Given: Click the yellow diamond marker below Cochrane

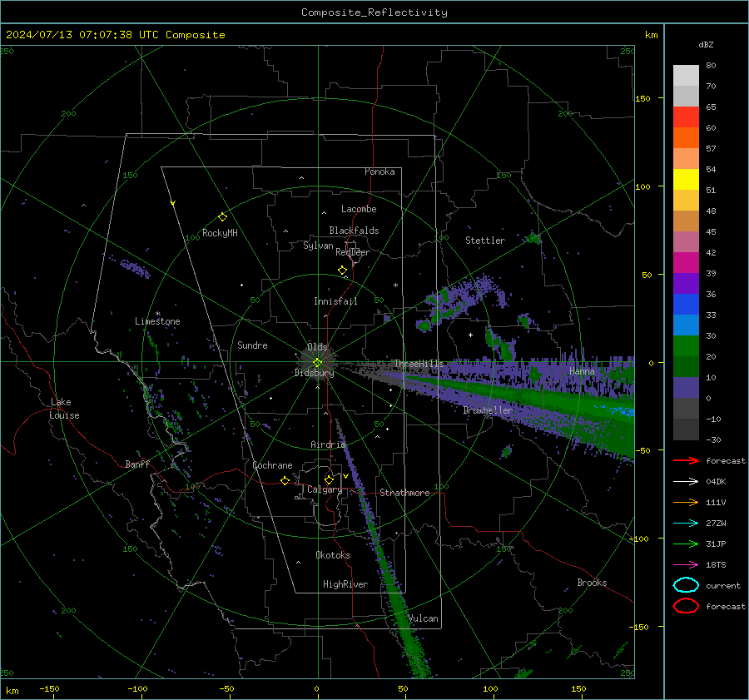Looking at the screenshot, I should click(x=285, y=480).
